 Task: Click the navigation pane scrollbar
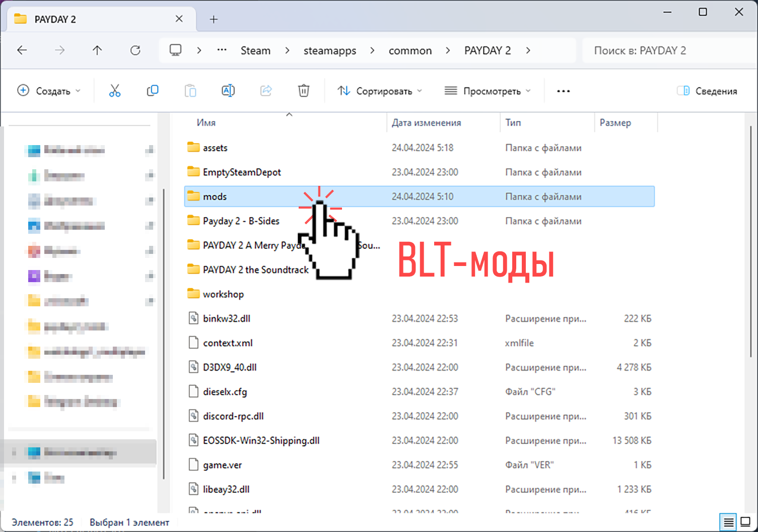point(164,334)
